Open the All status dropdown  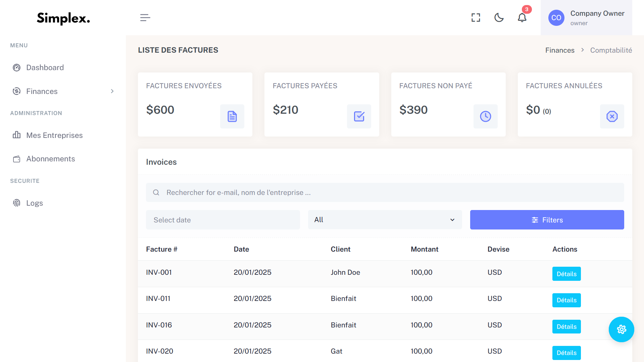(385, 220)
